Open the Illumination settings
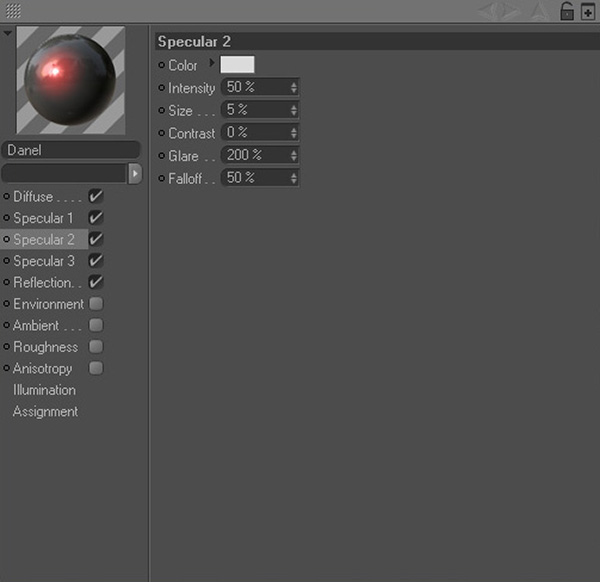The height and width of the screenshot is (582, 600). pos(44,390)
